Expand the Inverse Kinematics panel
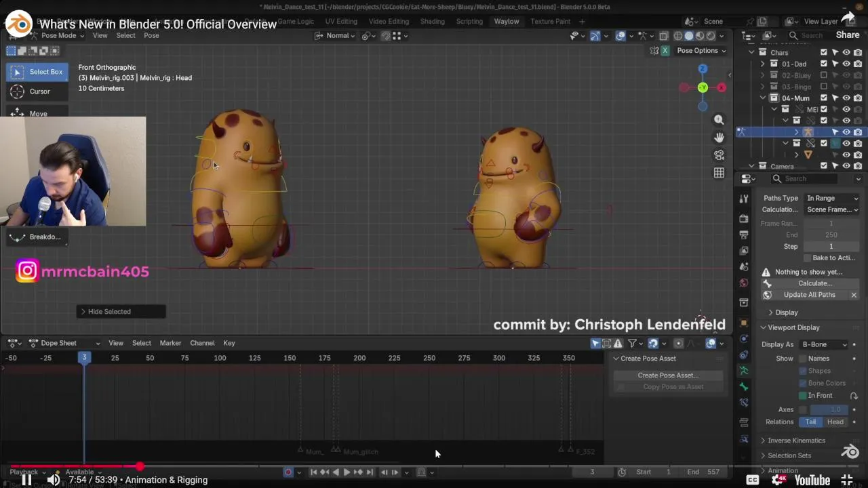This screenshot has width=868, height=488. coord(796,441)
